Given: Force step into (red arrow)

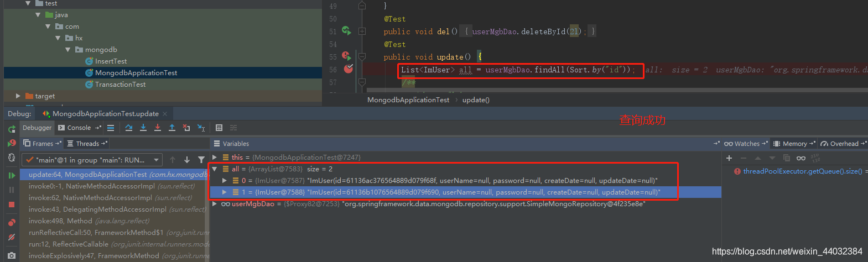Looking at the screenshot, I should [x=158, y=128].
